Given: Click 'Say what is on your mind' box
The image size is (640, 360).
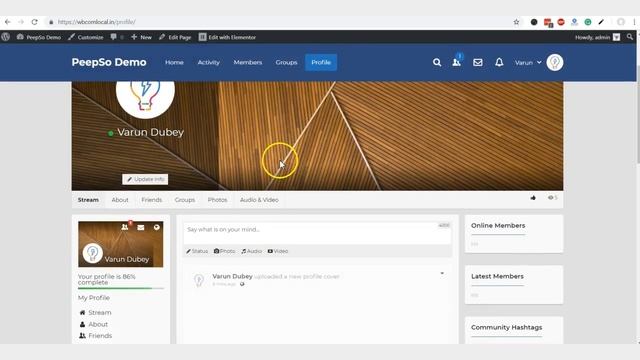Looking at the screenshot, I should [318, 233].
